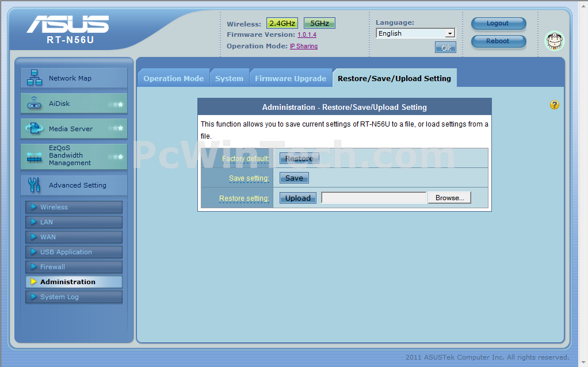Click the Factory default label link

[x=245, y=159]
